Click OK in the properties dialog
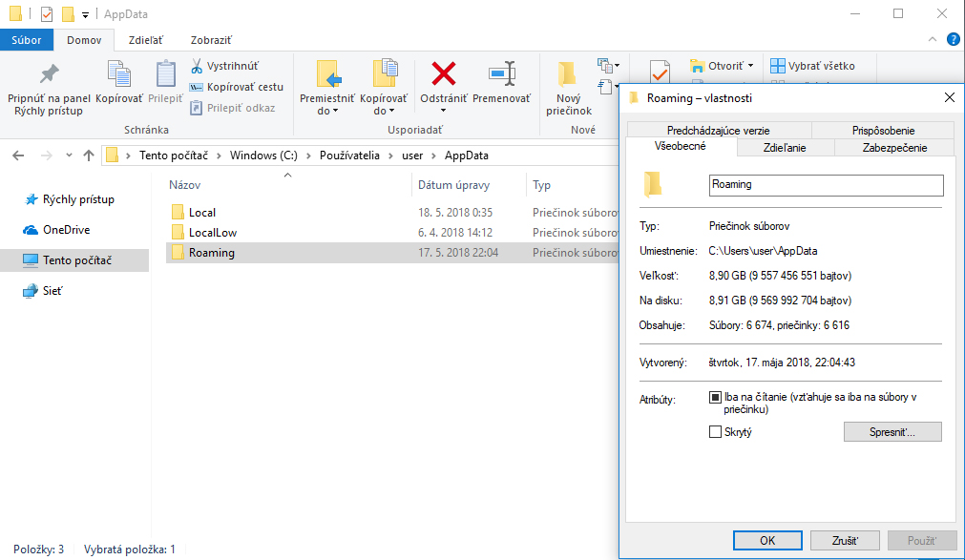The height and width of the screenshot is (560, 965). click(767, 540)
